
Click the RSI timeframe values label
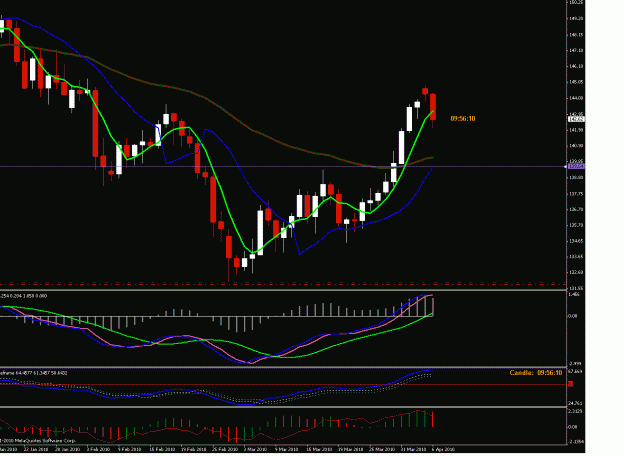pyautogui.click(x=33, y=373)
